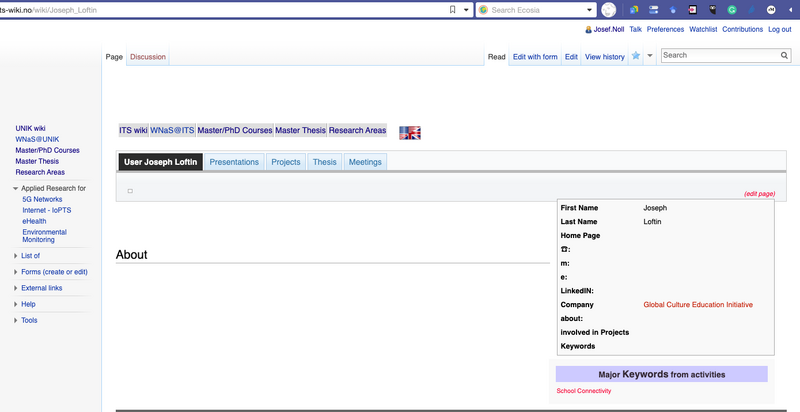Focus the wiki Search field
The image size is (800, 412).
719,55
